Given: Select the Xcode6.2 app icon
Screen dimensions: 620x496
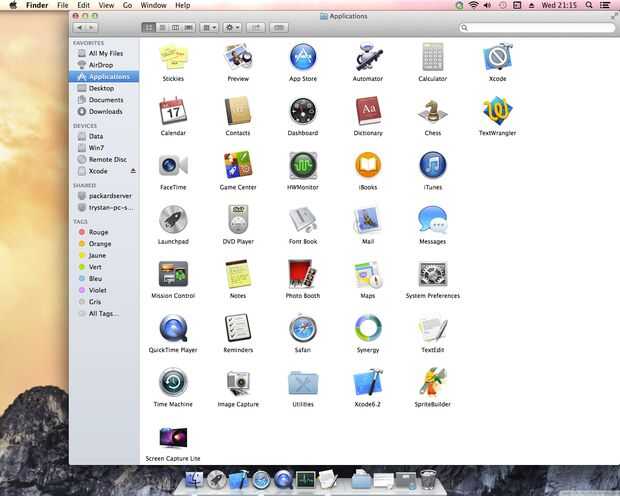Looking at the screenshot, I should [368, 383].
